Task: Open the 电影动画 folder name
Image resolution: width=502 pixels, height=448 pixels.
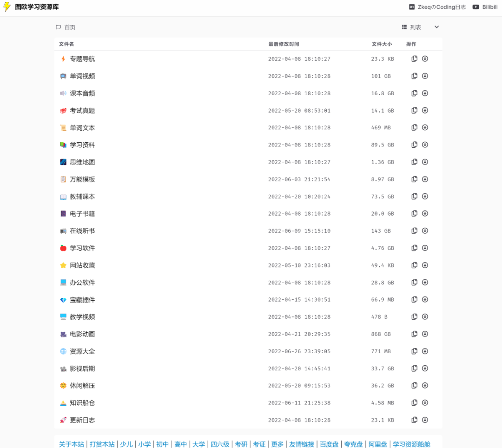Action: (x=82, y=334)
